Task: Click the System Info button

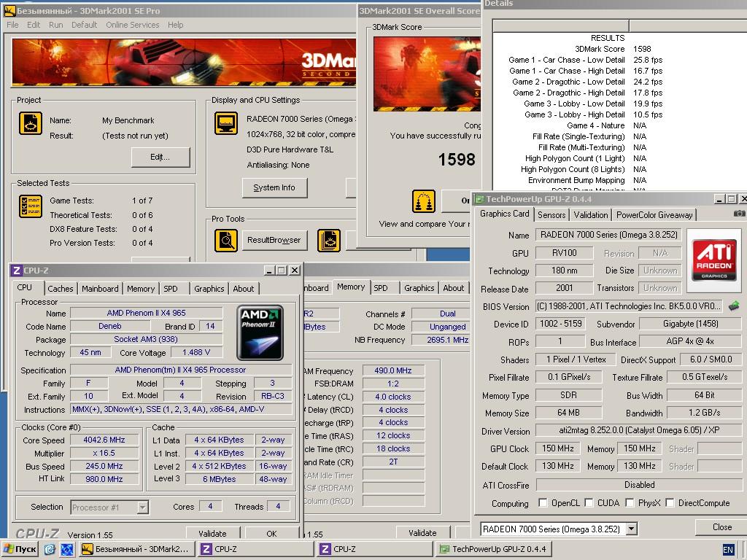Action: click(274, 187)
